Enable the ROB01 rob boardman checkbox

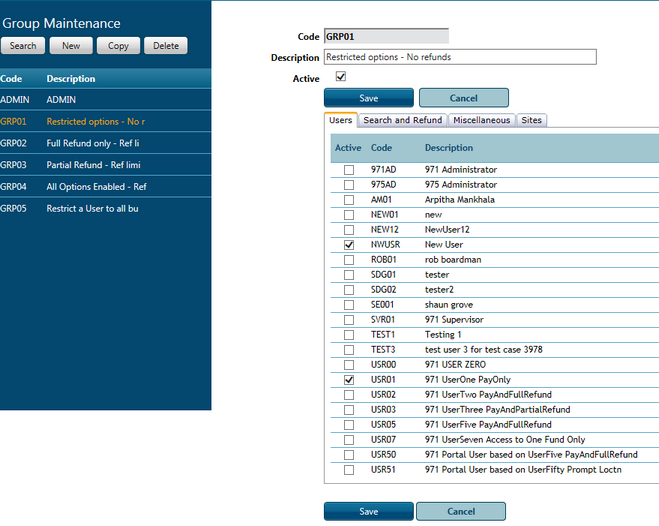point(349,260)
